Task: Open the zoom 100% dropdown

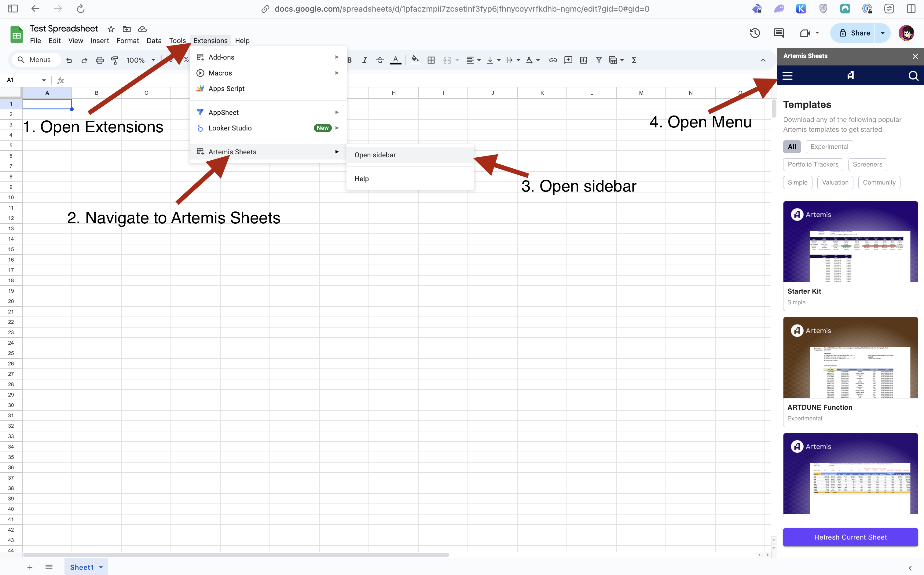Action: coord(141,60)
